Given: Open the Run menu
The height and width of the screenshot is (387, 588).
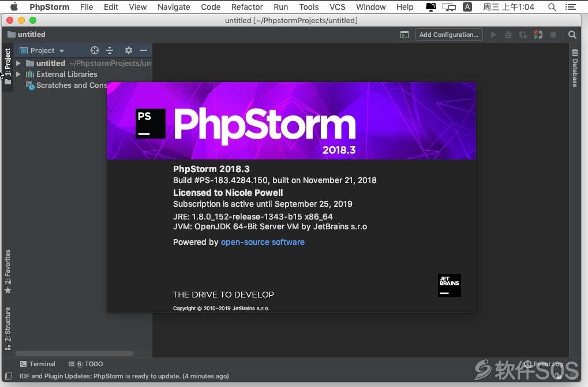Looking at the screenshot, I should coord(281,7).
